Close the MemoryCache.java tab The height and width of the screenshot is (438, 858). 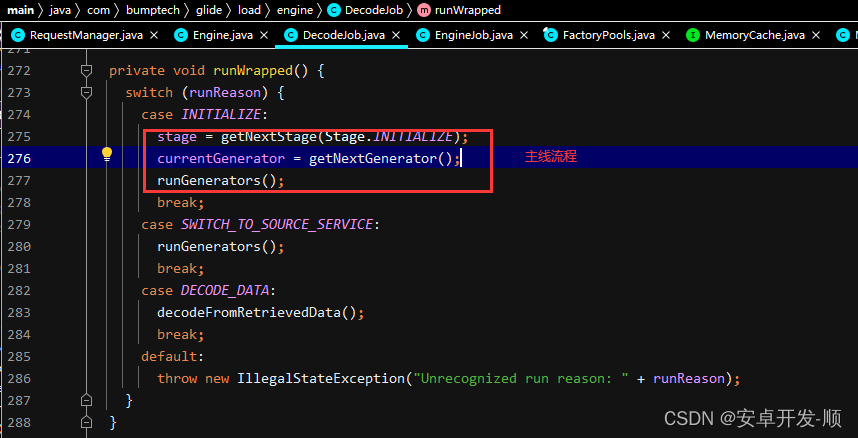point(815,35)
